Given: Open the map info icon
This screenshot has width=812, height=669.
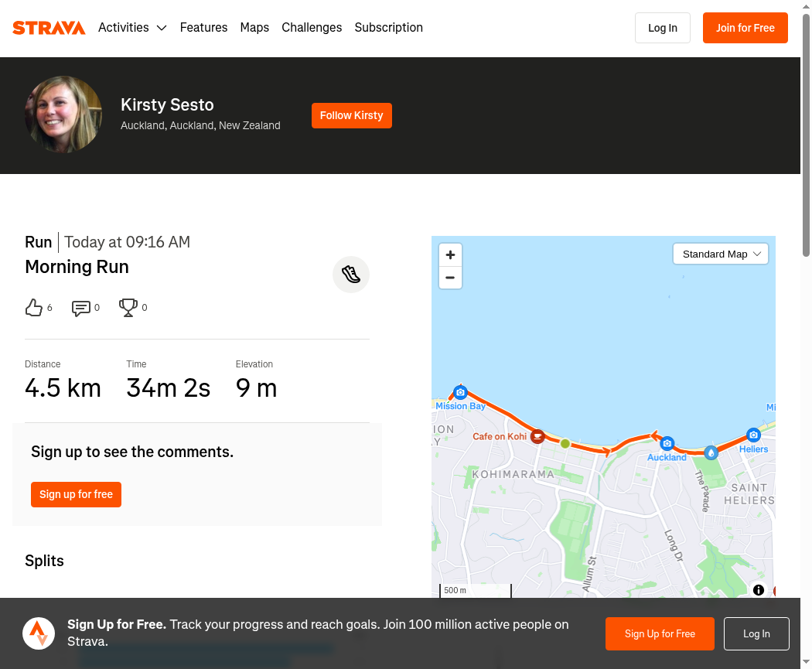Looking at the screenshot, I should (x=758, y=590).
